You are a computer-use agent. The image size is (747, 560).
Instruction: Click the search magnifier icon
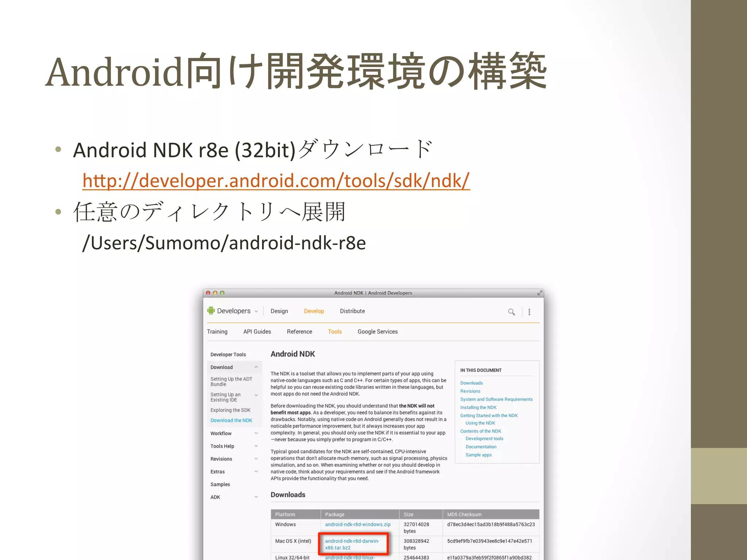(511, 312)
